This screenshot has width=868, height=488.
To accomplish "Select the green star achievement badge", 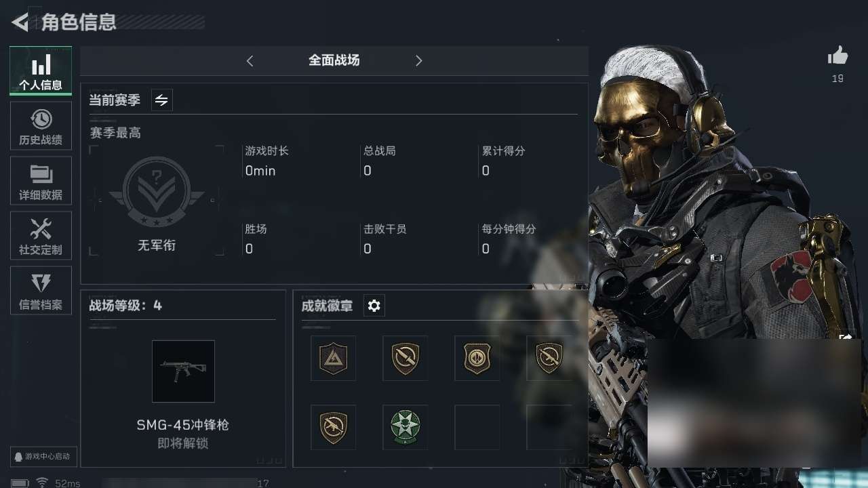I will point(405,428).
